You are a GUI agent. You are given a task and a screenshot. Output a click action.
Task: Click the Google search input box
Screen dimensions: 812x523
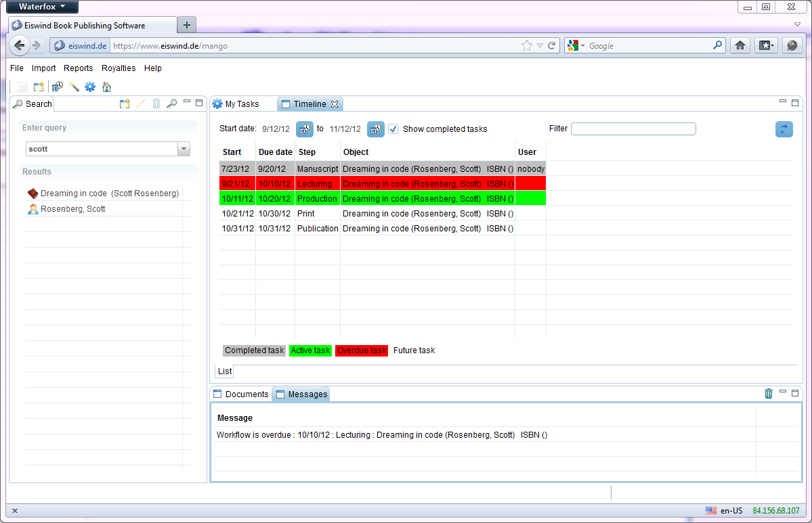click(x=649, y=45)
